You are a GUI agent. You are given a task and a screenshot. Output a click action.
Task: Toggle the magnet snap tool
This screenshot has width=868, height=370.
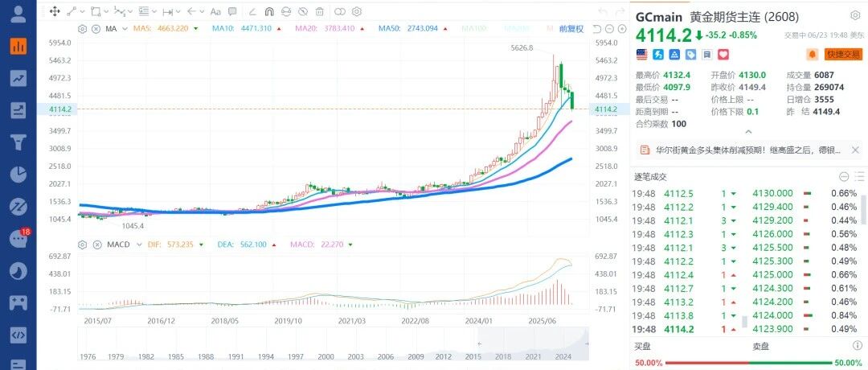269,11
